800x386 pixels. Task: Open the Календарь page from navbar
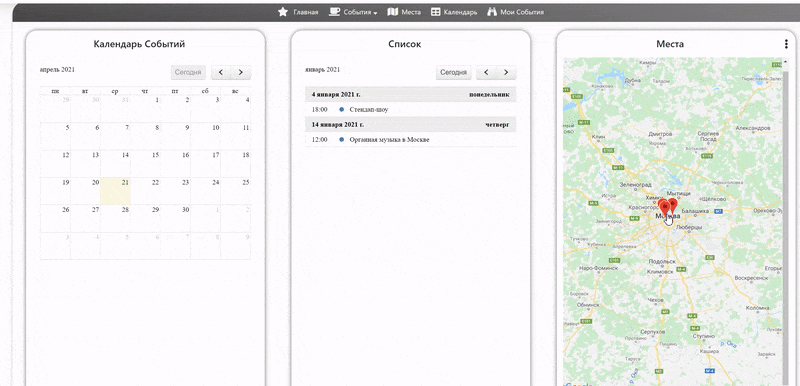point(460,12)
